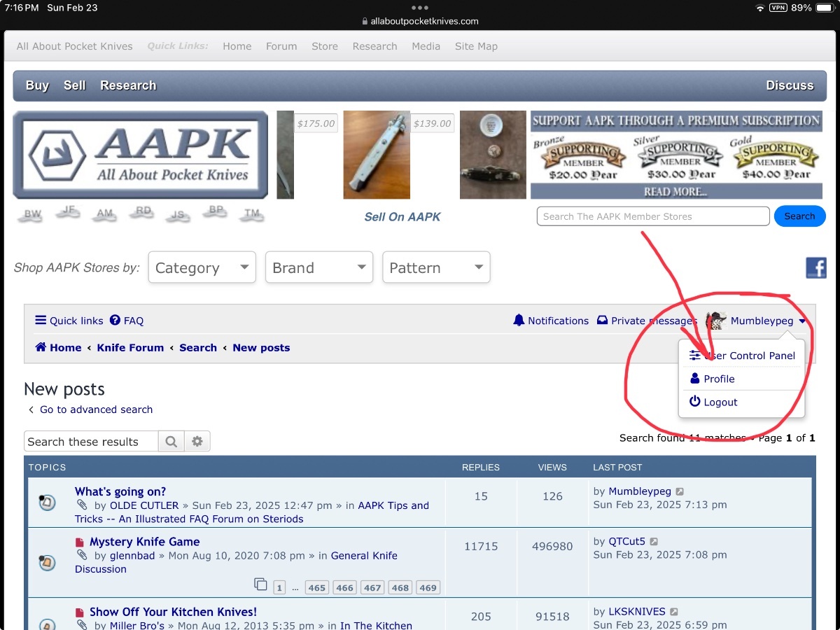Jump to last post by QTCut5 icon

click(654, 542)
